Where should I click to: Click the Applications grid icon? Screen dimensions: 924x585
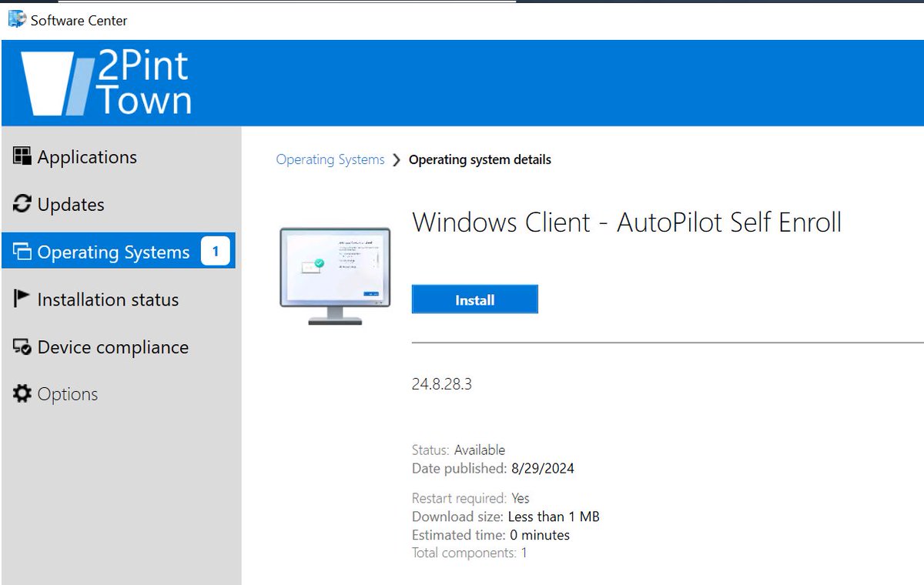point(22,157)
